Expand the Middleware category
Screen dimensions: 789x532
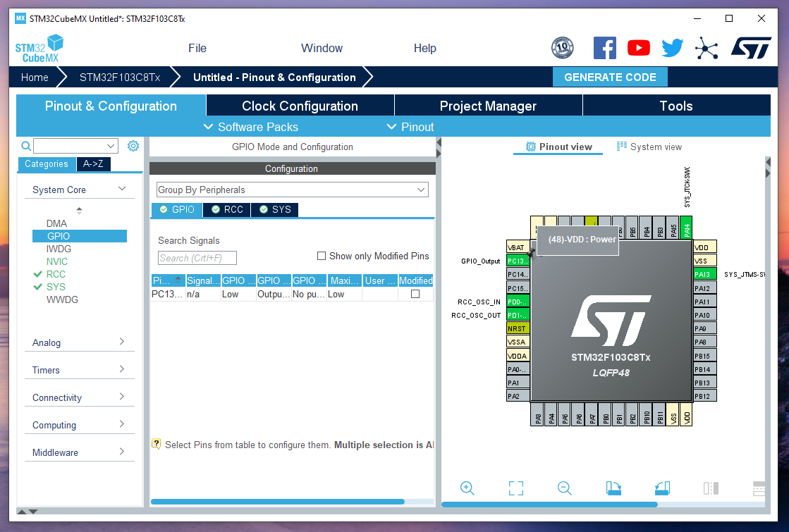tap(122, 452)
